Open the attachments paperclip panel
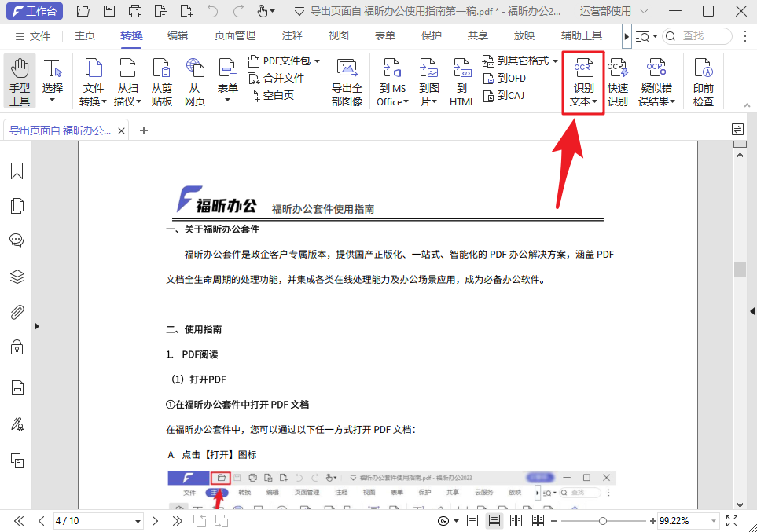The width and height of the screenshot is (757, 532). click(x=17, y=312)
